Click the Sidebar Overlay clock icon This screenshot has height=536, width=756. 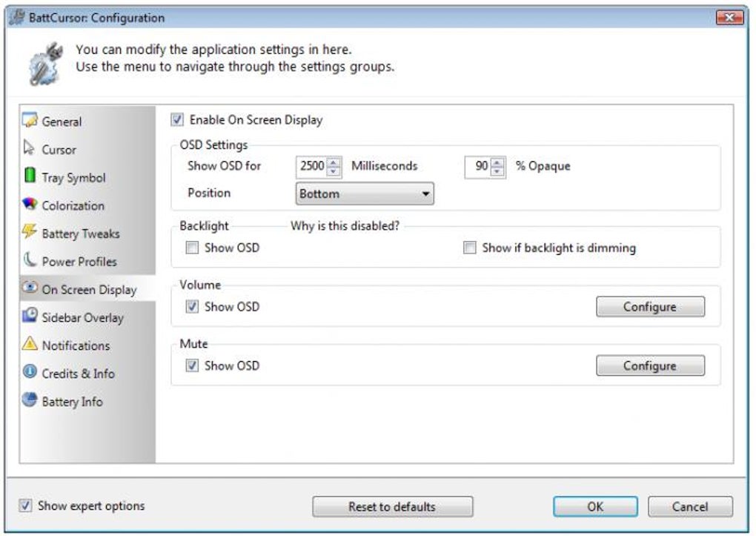30,316
